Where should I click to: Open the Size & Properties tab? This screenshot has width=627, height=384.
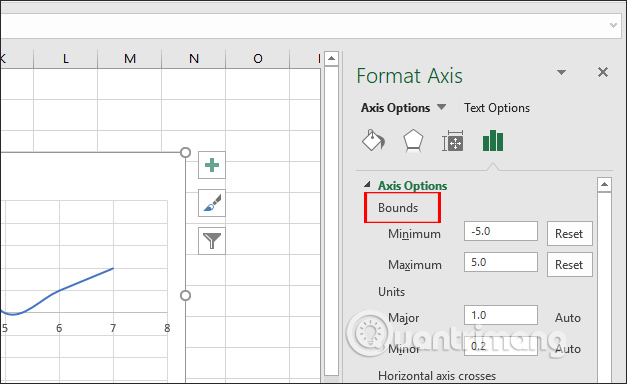point(453,141)
